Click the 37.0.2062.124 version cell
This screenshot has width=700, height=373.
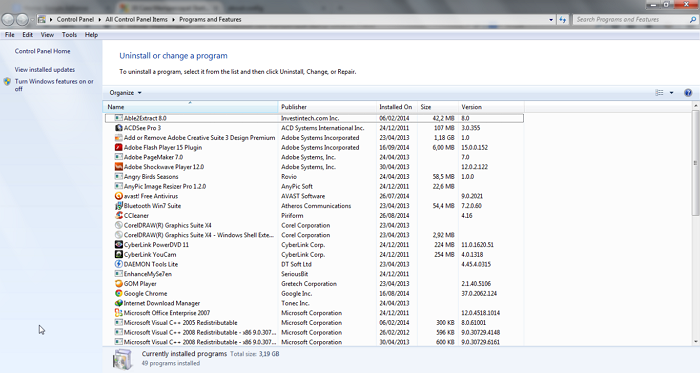(x=479, y=294)
